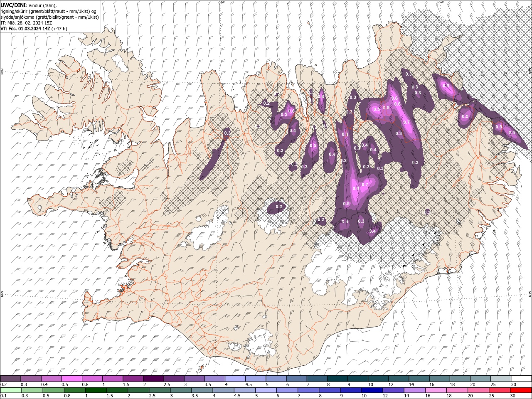Click the '20W' longitude label at the top
The width and height of the screenshot is (532, 399).
point(221,2)
